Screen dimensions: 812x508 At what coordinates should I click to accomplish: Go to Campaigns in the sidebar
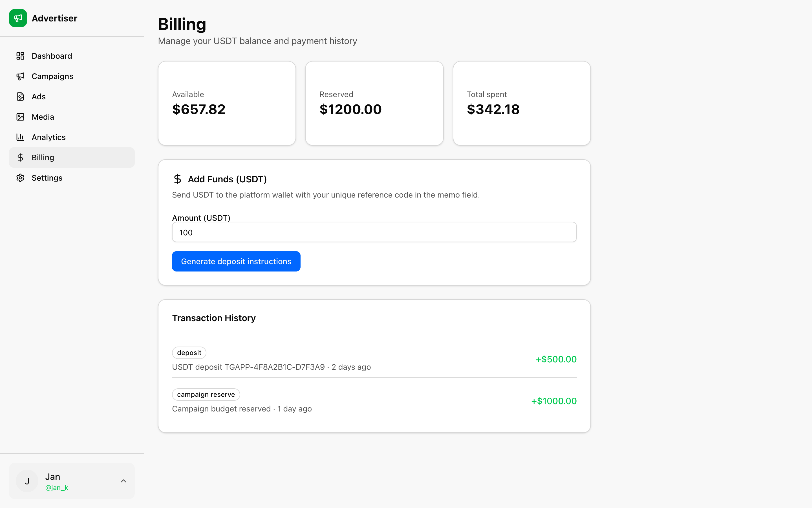click(72, 76)
